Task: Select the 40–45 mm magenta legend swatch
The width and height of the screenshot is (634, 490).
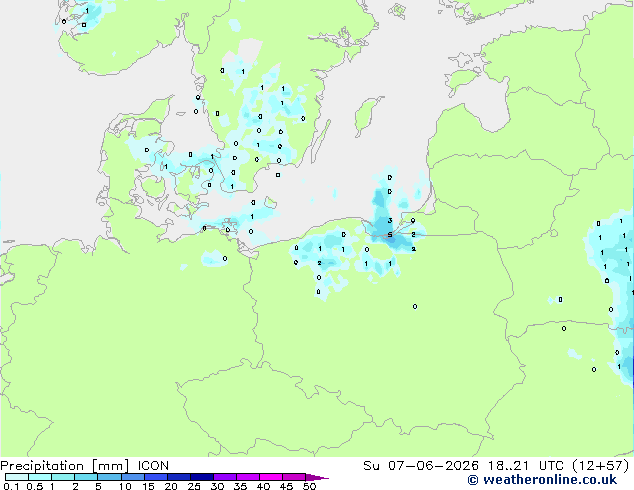Action: [x=271, y=477]
